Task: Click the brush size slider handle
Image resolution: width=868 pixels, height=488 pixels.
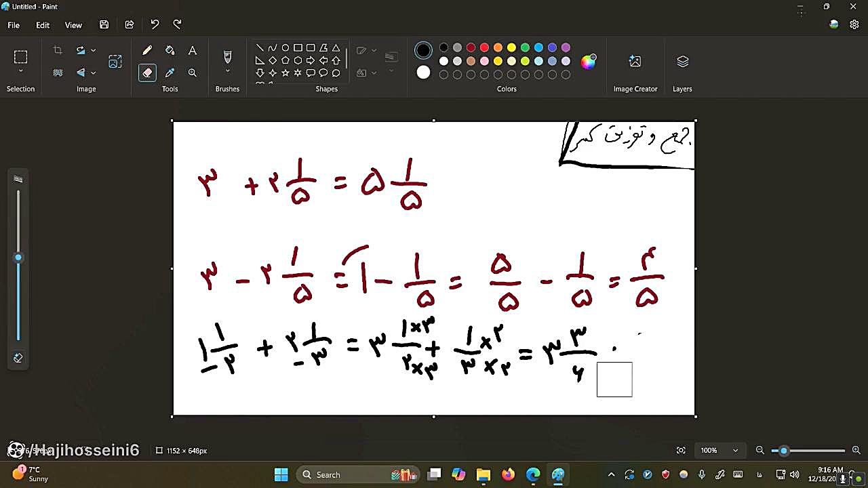Action: point(18,258)
